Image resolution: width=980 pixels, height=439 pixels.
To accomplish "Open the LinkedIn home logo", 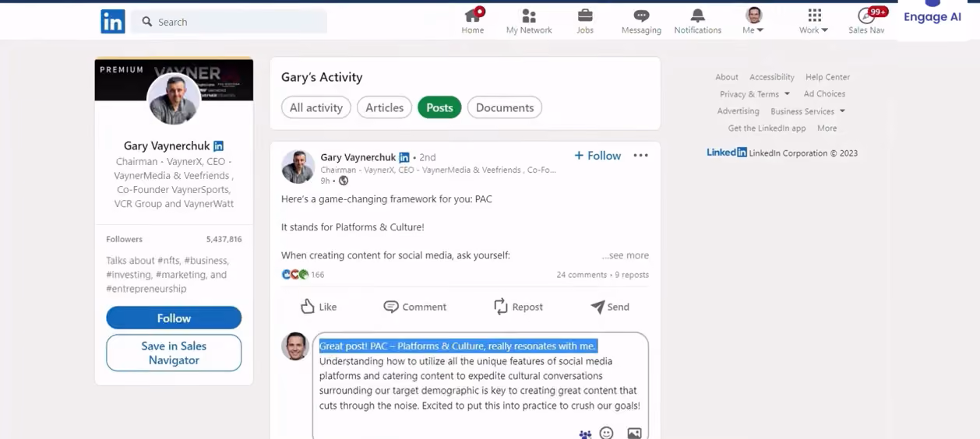I will [x=113, y=22].
